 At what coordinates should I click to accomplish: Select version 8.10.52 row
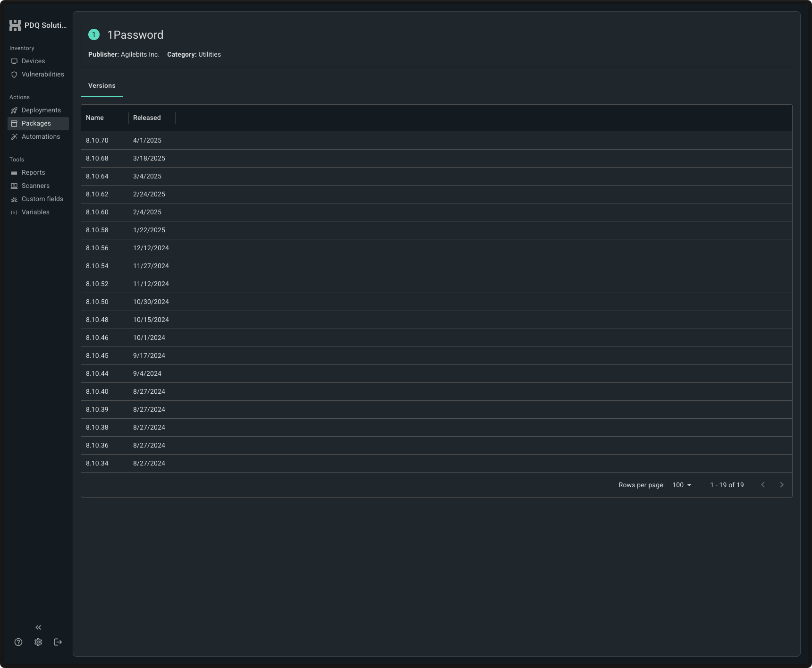tap(437, 284)
